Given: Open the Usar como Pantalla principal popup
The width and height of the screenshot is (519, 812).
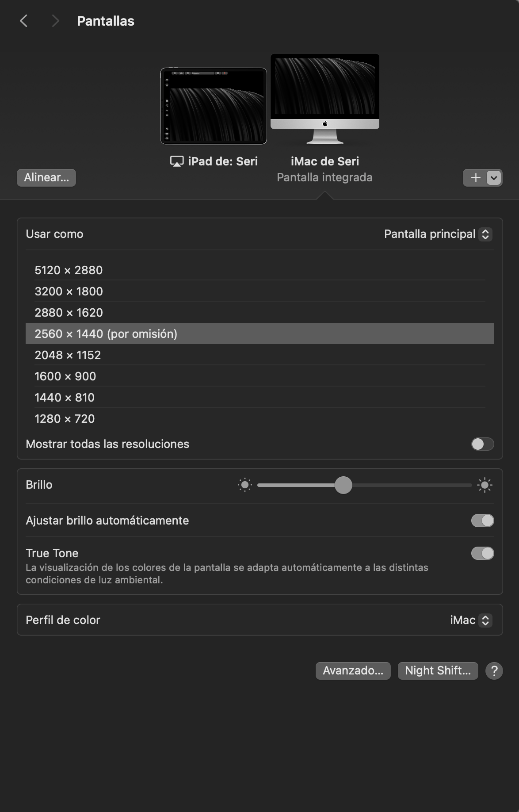Looking at the screenshot, I should tap(438, 234).
